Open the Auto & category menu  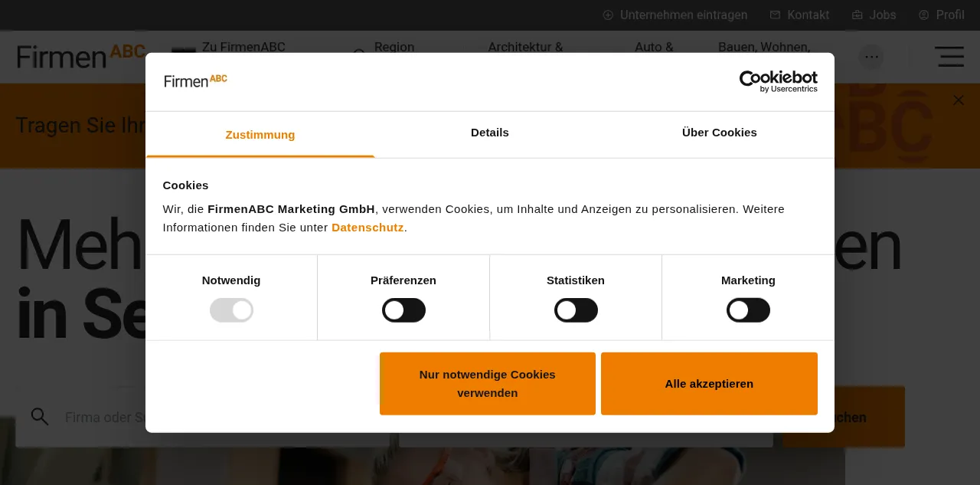654,48
